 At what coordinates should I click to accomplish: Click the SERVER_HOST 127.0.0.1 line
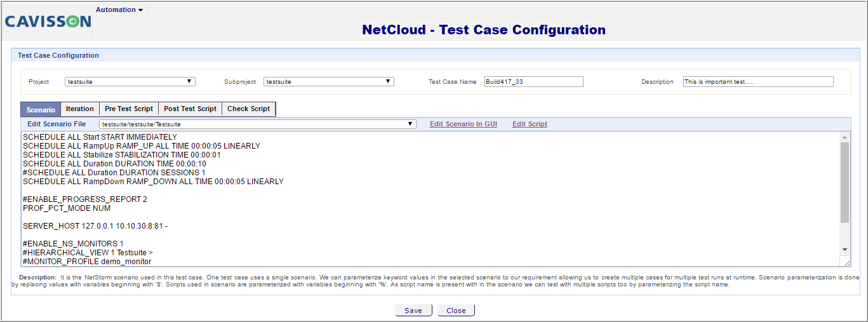[95, 226]
